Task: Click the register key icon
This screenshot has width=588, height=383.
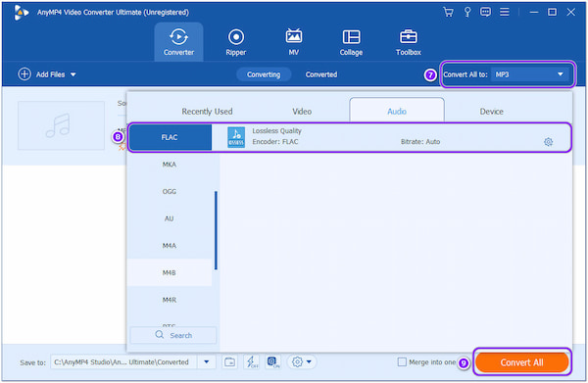Action: [467, 12]
